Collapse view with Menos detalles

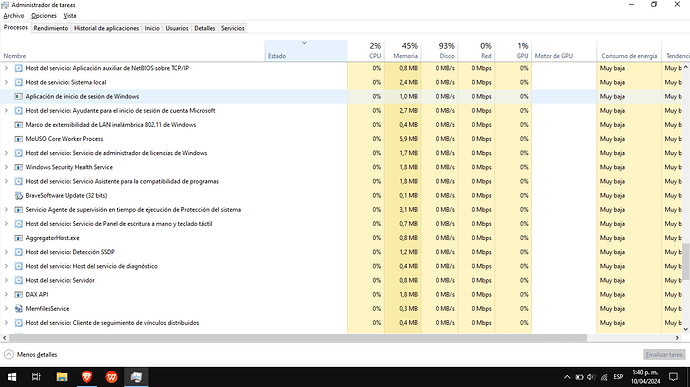click(31, 354)
